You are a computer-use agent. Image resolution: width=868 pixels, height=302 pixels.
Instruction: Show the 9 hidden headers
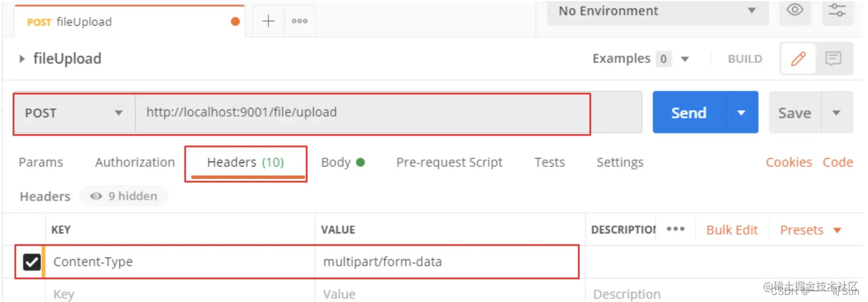(x=124, y=196)
